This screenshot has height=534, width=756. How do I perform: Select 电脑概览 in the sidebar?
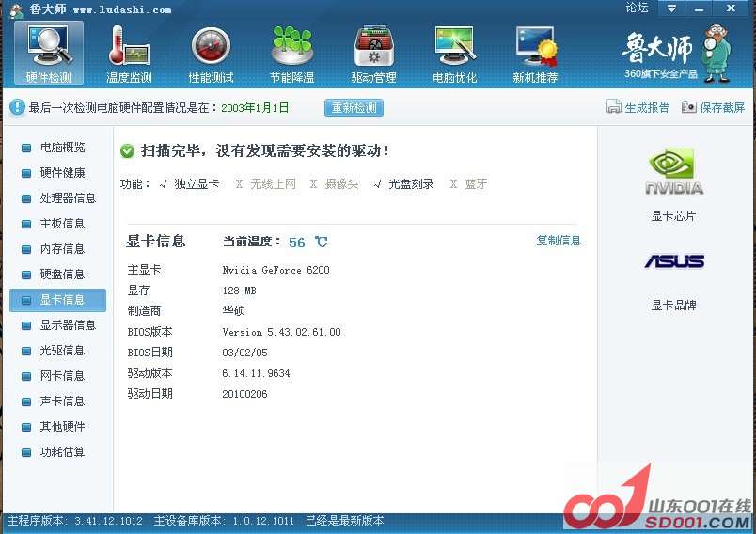coord(62,148)
